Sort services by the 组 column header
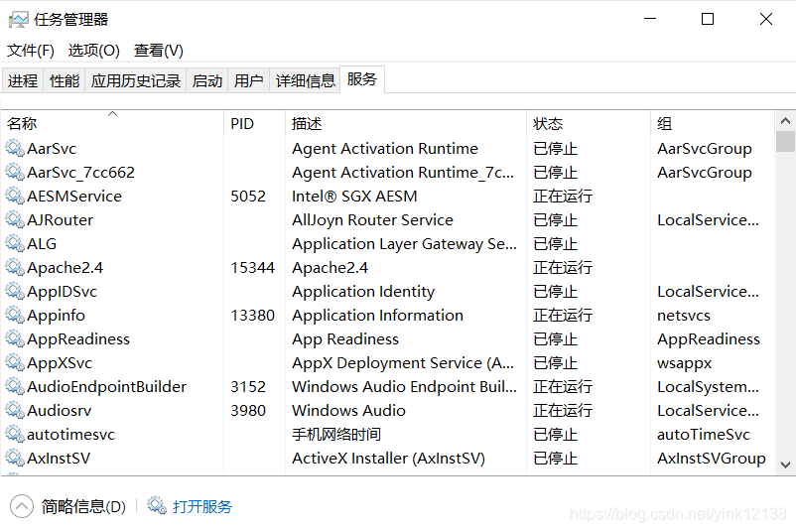796x532 pixels. 713,123
